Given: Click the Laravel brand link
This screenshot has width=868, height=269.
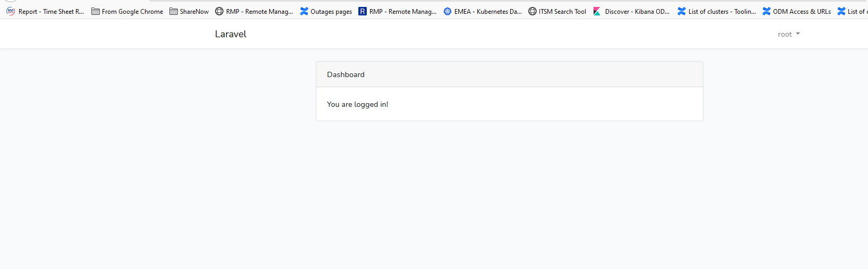Looking at the screenshot, I should click(x=231, y=34).
